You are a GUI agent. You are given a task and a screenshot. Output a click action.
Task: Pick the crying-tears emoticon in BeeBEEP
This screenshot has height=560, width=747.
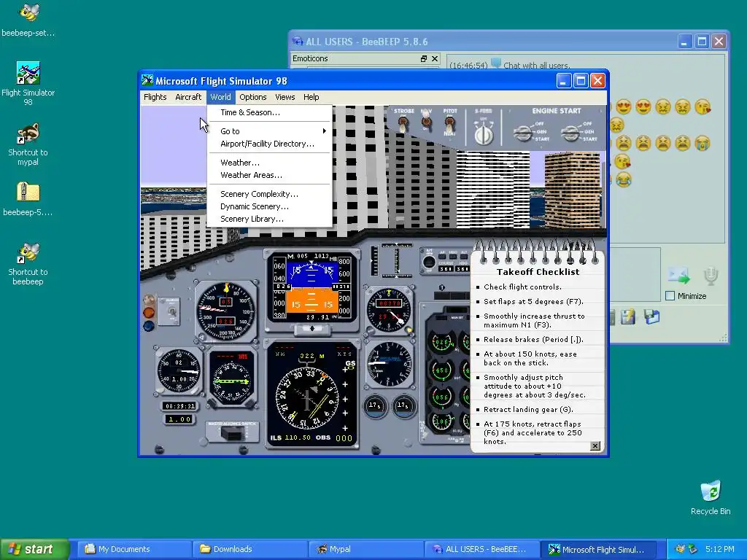pyautogui.click(x=703, y=143)
